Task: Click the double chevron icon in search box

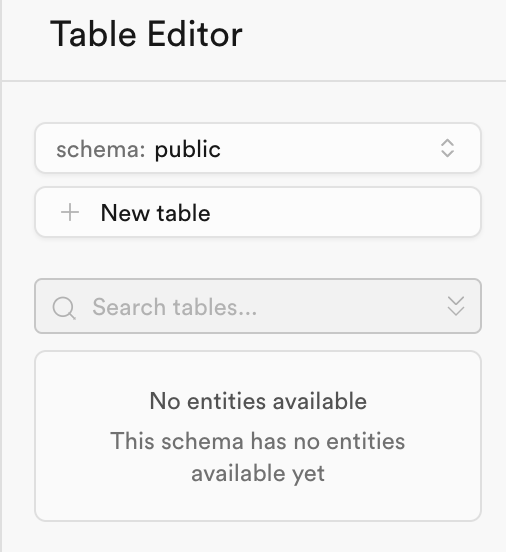Action: 456,306
